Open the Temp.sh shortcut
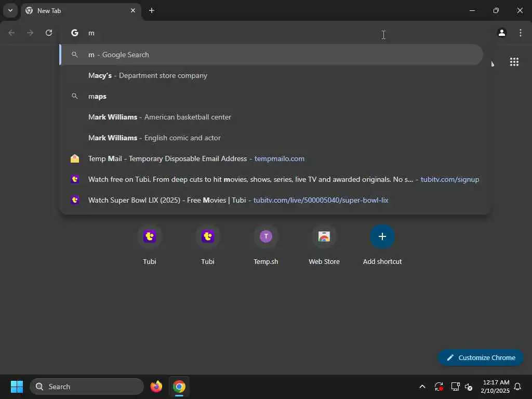 [x=266, y=244]
